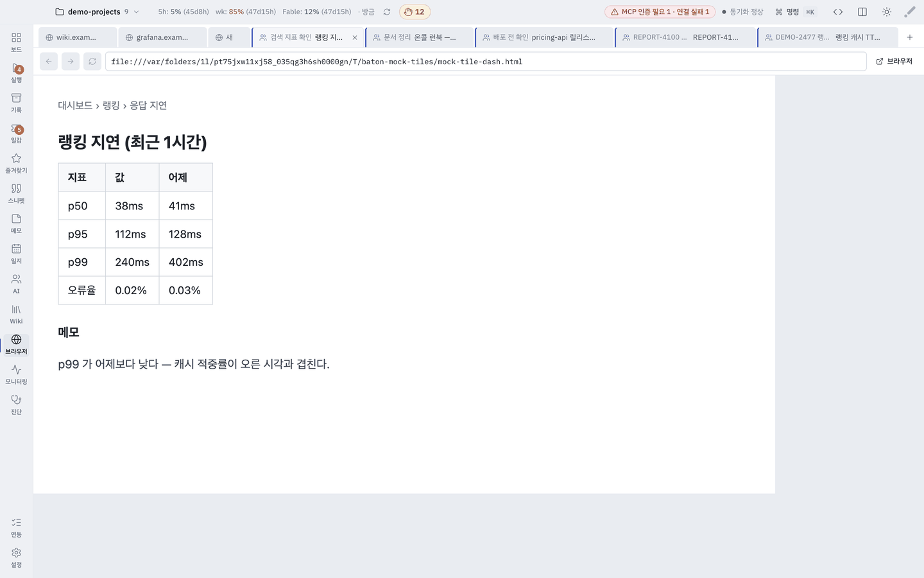Click the Fable: 12% usage indicator

click(x=317, y=12)
